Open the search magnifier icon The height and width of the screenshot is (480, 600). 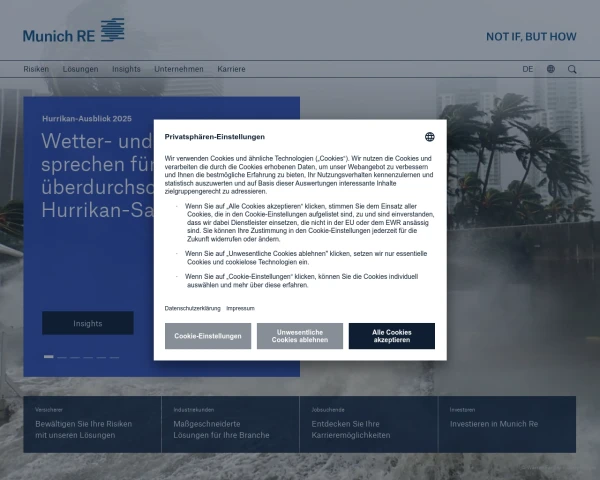[x=572, y=69]
